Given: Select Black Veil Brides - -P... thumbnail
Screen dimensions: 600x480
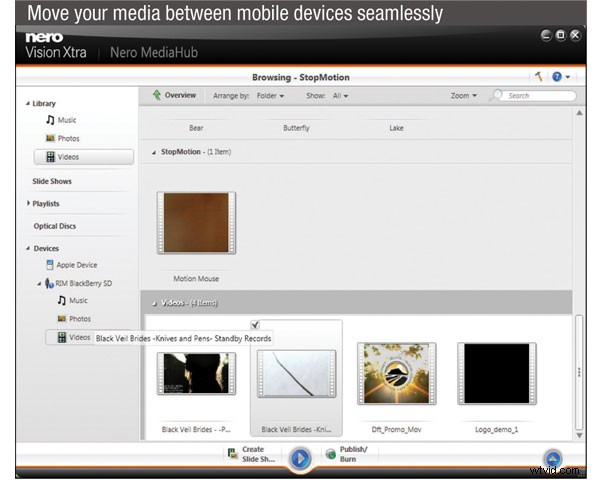Looking at the screenshot, I should coord(196,374).
